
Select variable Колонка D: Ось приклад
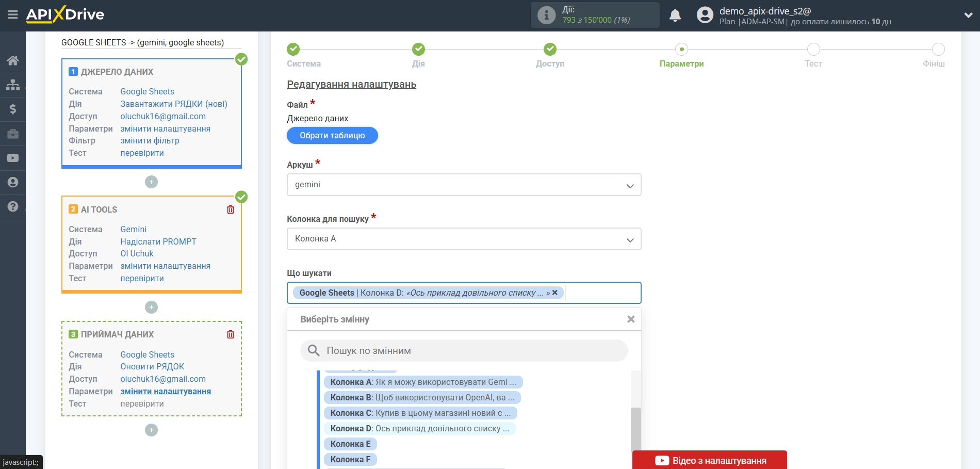(420, 428)
